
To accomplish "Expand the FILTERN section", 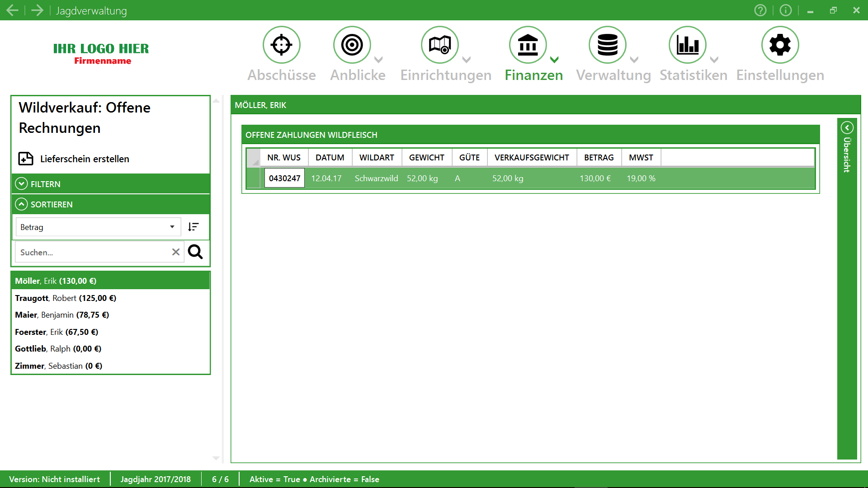I will coord(21,184).
